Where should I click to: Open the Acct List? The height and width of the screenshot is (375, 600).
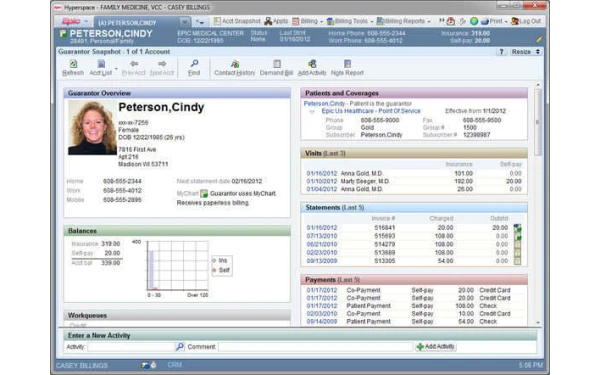point(100,68)
